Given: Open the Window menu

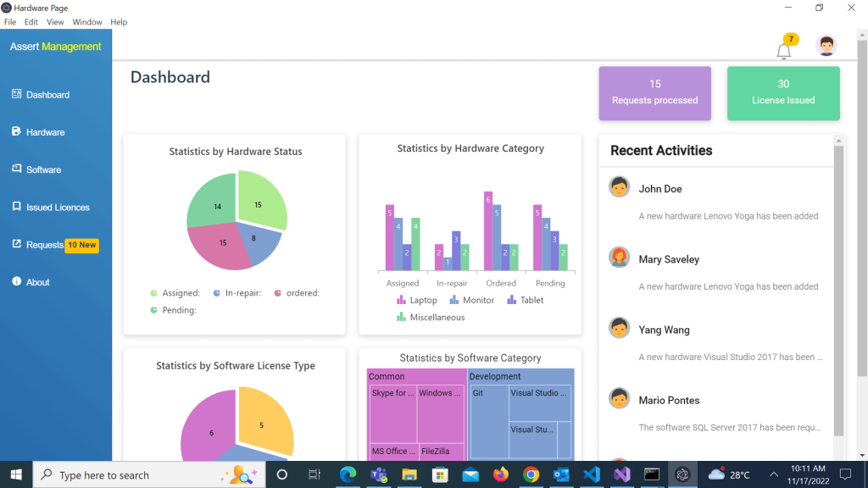Looking at the screenshot, I should [86, 22].
